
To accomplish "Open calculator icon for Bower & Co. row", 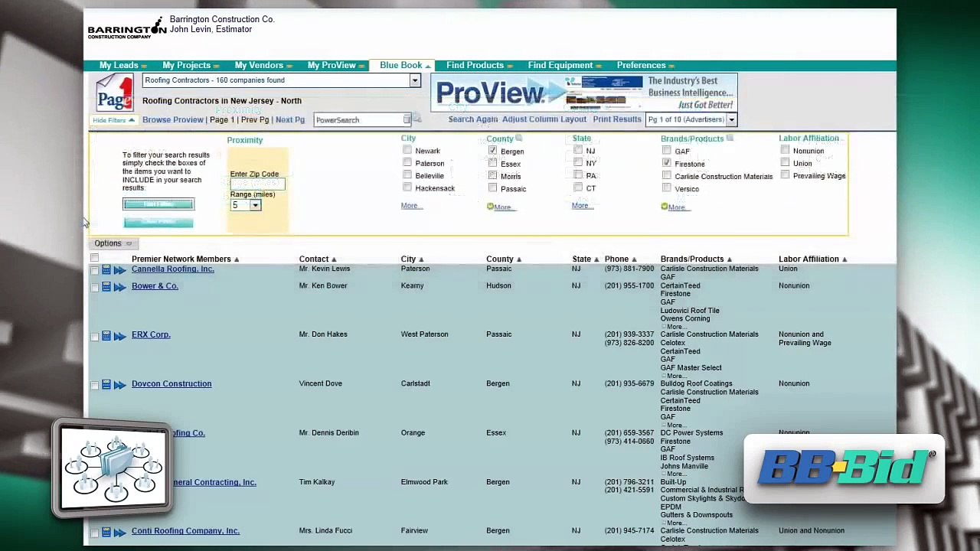I will 106,286.
